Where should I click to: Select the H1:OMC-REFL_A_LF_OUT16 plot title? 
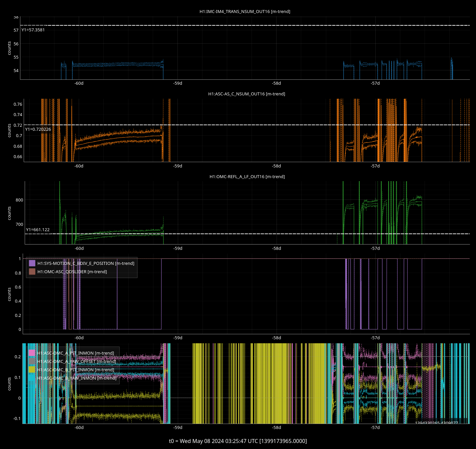point(247,177)
